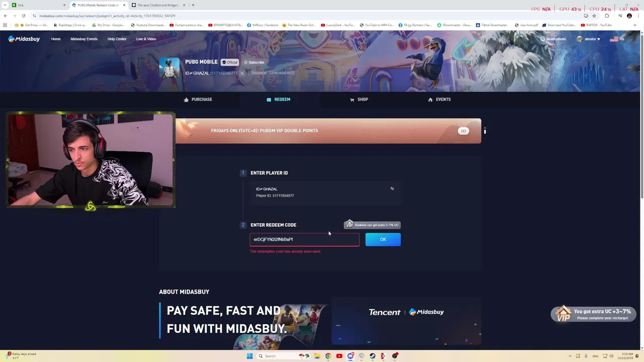Click the PUBG Mobile game avatar

(169, 67)
